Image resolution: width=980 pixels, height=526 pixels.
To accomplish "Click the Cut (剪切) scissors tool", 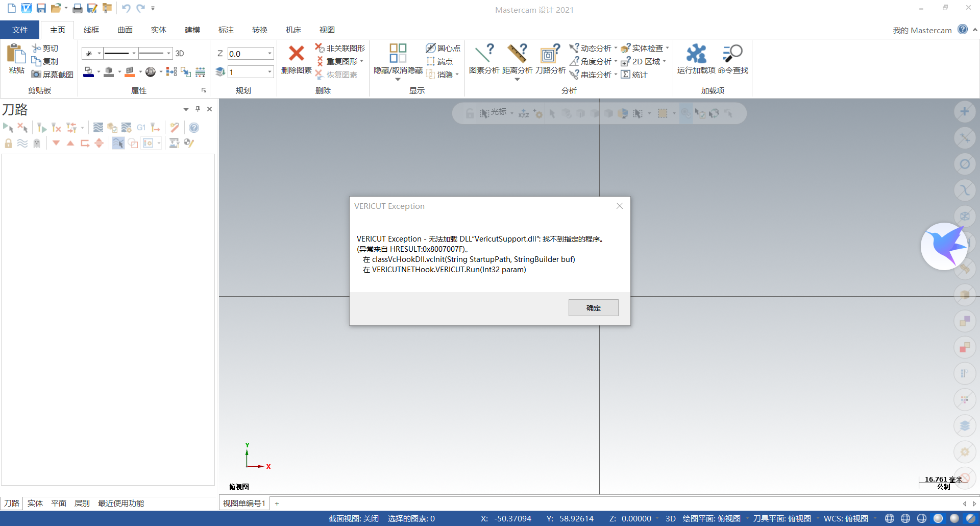I will [45, 48].
